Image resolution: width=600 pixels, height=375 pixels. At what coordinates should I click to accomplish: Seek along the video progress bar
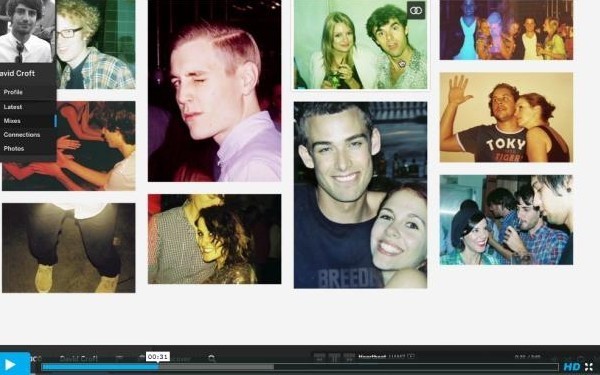click(300, 367)
